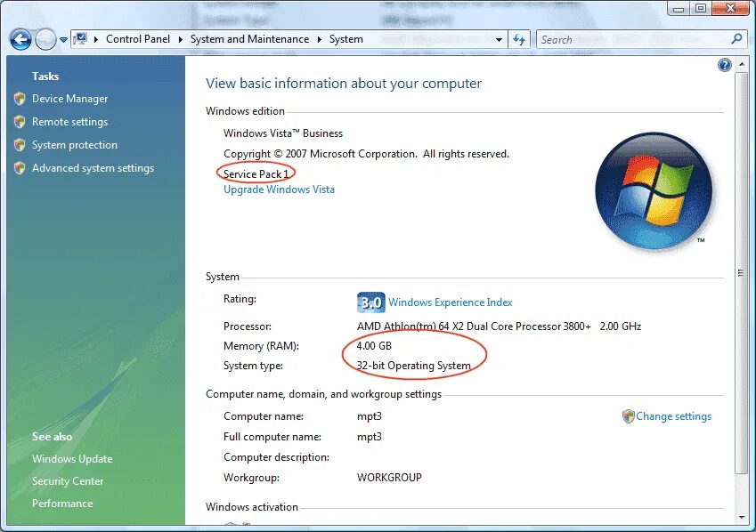This screenshot has width=756, height=532.
Task: Click the scrollbar up arrow
Action: point(741,64)
